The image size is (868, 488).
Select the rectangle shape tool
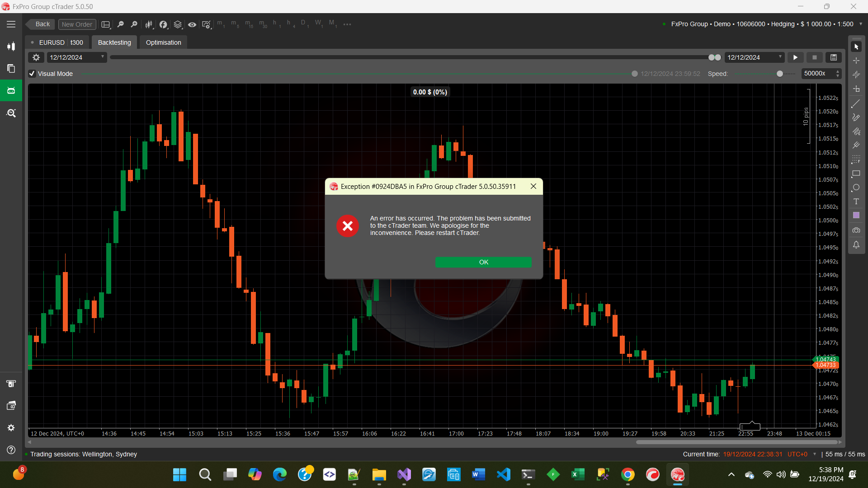(856, 174)
